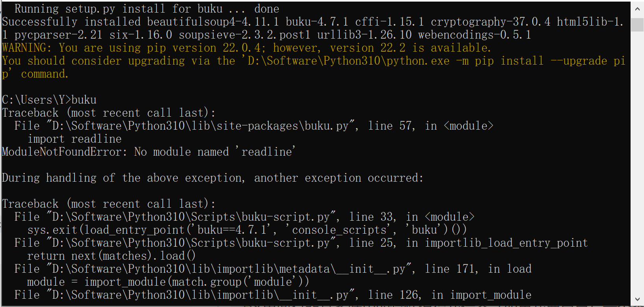Click the 'buku' command after the prompt
The image size is (644, 307).
[84, 100]
